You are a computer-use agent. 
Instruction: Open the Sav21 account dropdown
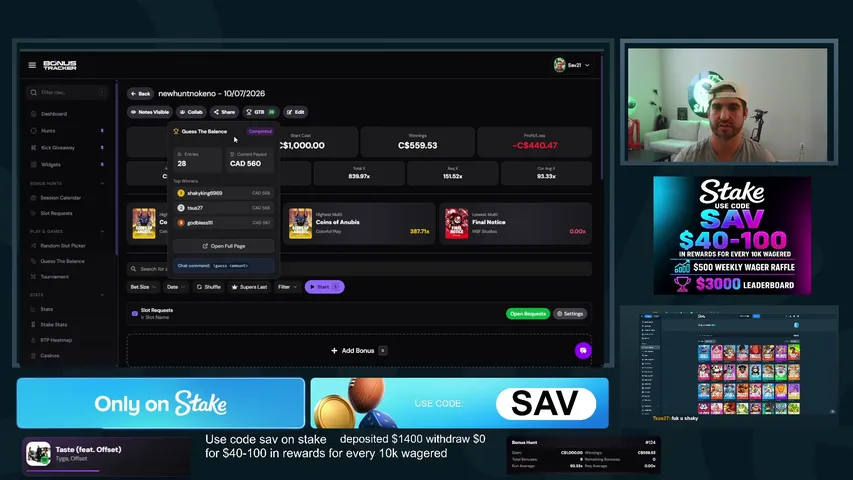572,65
